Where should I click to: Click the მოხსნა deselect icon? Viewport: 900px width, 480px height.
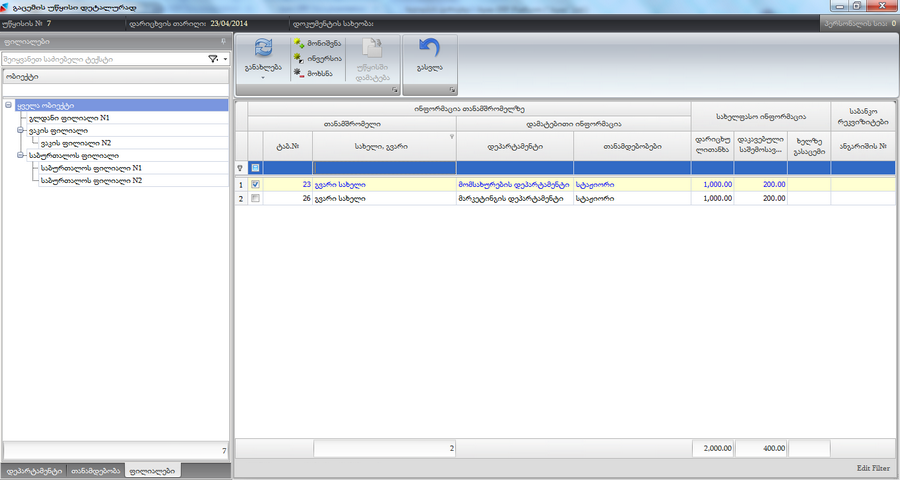pyautogui.click(x=298, y=73)
